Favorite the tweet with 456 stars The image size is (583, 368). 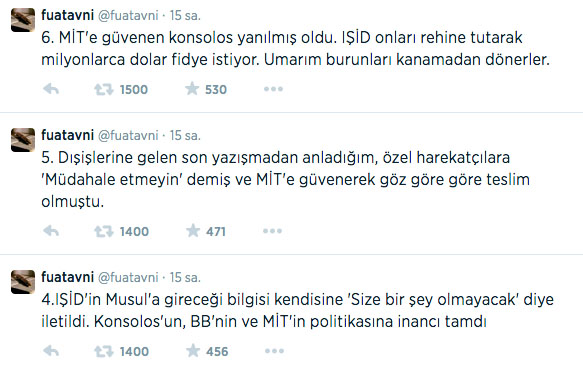[193, 351]
